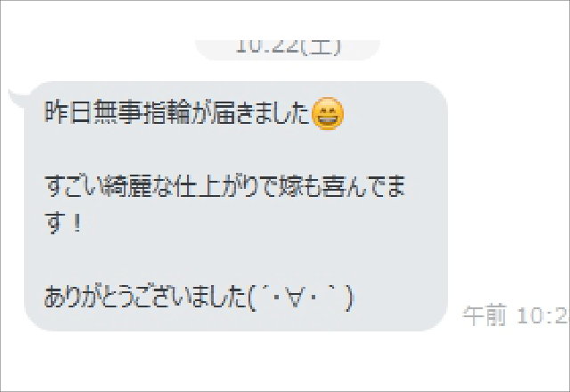This screenshot has height=392, width=570.
Task: Click the word 綺麗 in second line
Action: pos(127,186)
